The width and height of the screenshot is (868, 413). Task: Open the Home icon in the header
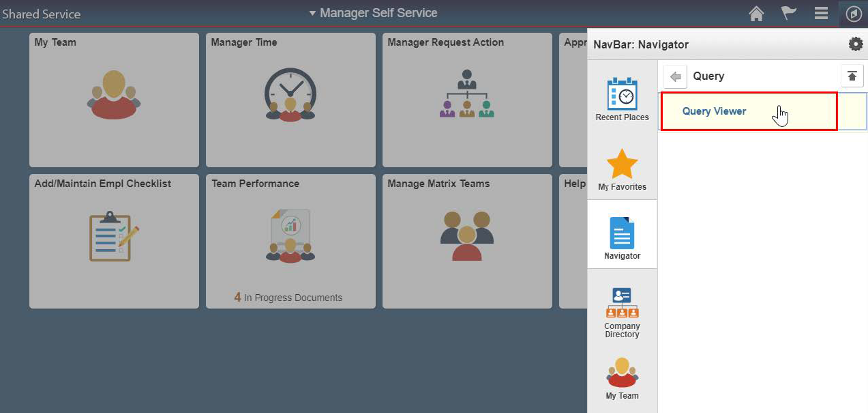755,13
